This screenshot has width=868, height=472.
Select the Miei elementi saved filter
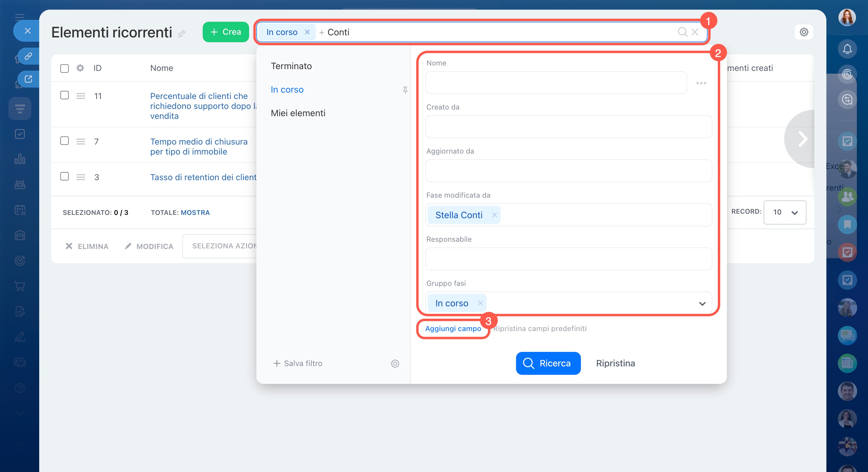298,113
